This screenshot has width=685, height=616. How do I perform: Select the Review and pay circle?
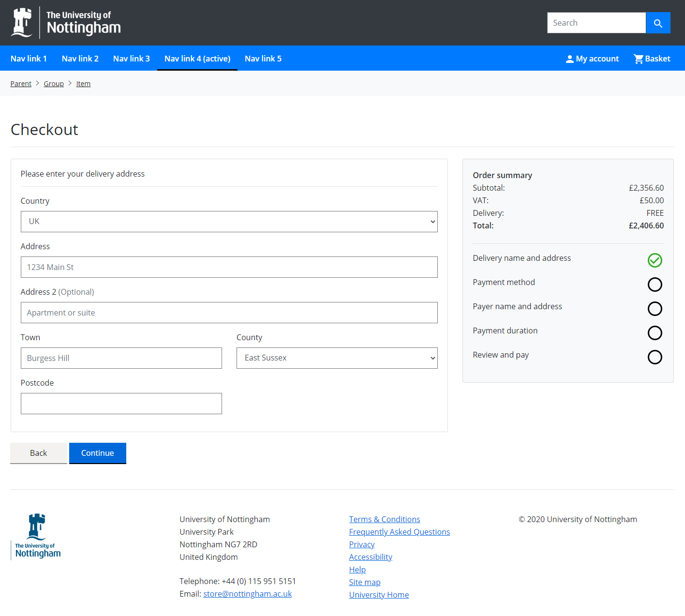click(x=655, y=357)
